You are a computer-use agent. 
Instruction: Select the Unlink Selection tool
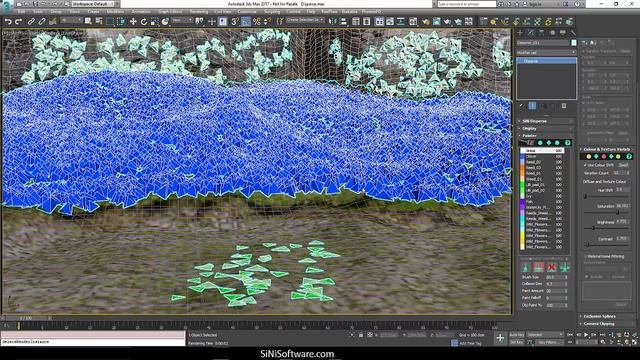[42, 22]
